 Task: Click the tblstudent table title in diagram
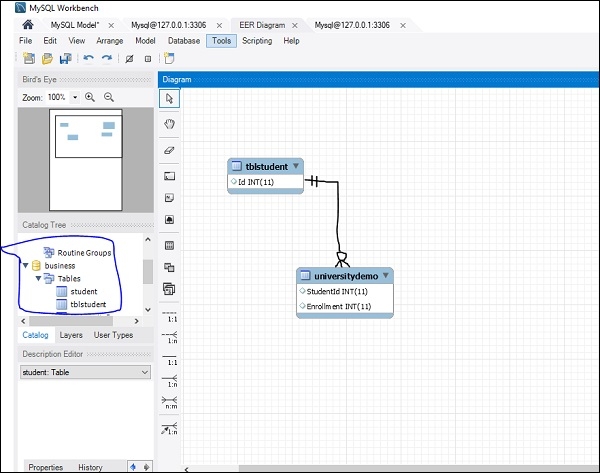pos(267,166)
